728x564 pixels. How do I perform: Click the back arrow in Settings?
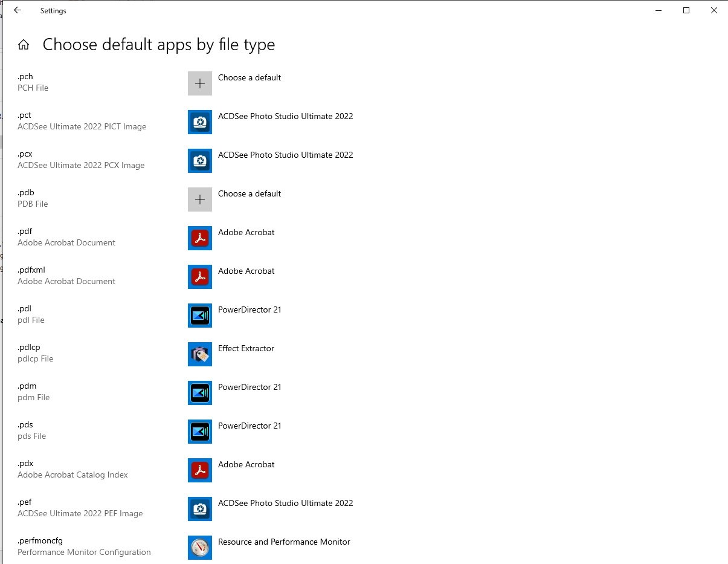coord(18,10)
